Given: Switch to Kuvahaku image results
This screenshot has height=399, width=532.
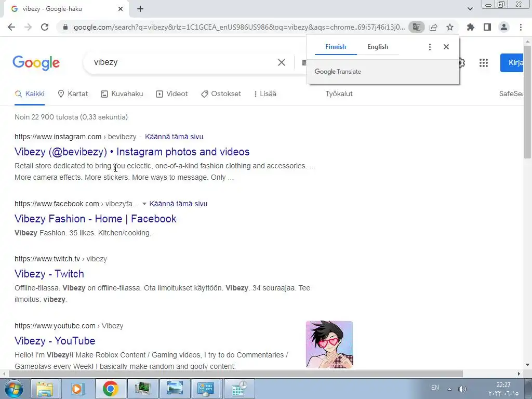Looking at the screenshot, I should [122, 94].
